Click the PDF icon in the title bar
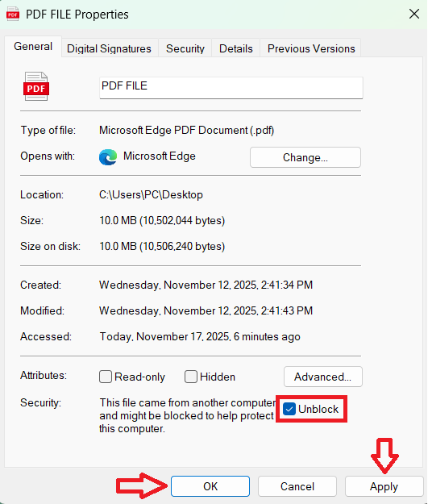 point(13,15)
